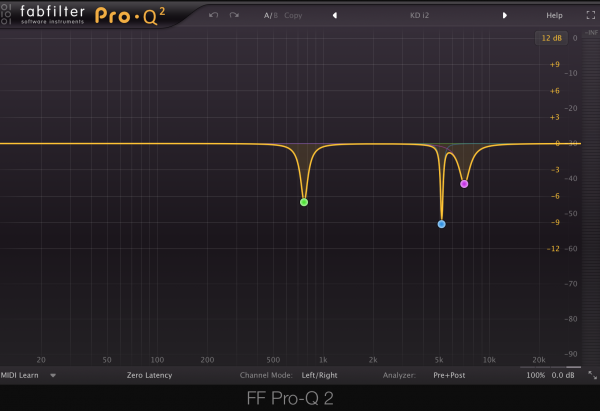Open the 12 dB display range dropdown

click(551, 38)
